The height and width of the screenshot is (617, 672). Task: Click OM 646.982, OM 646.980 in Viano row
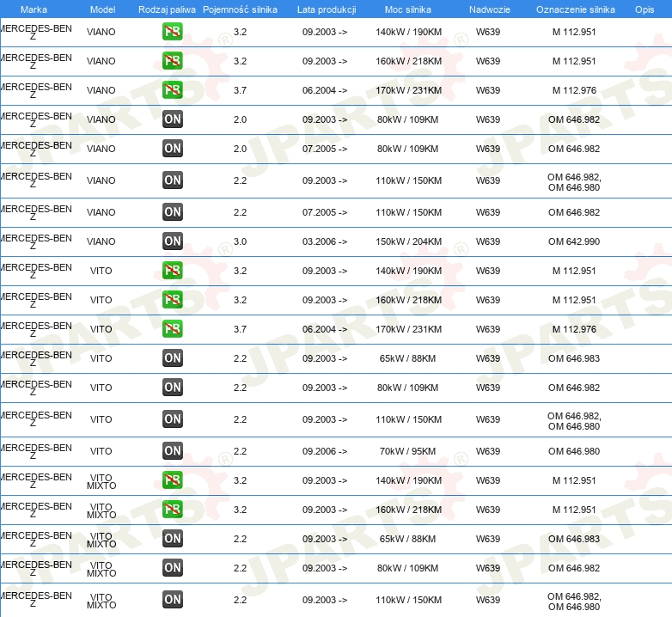574,182
